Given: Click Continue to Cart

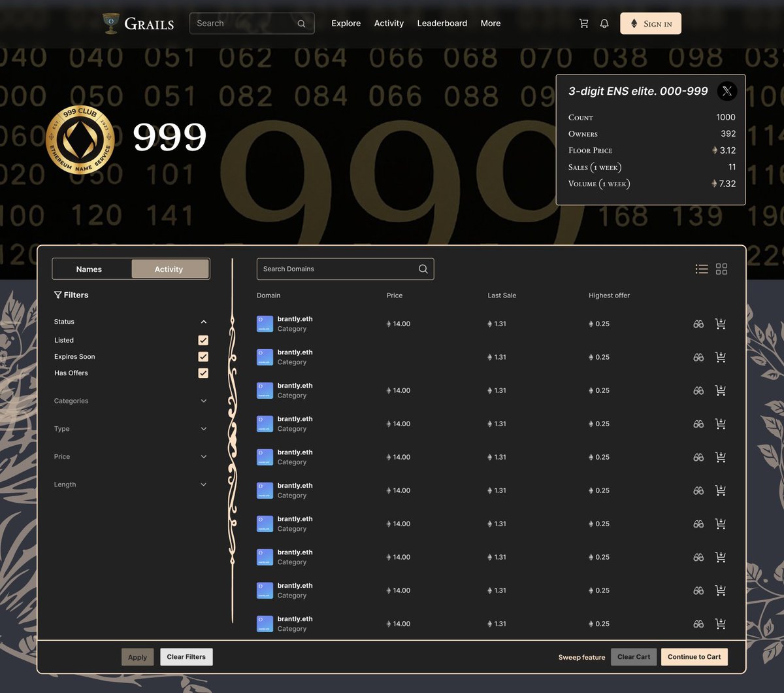Looking at the screenshot, I should pos(694,657).
